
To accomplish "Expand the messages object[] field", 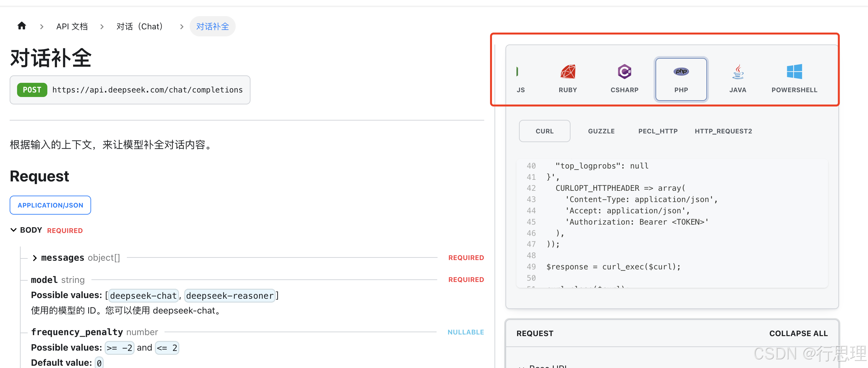I will pos(35,258).
